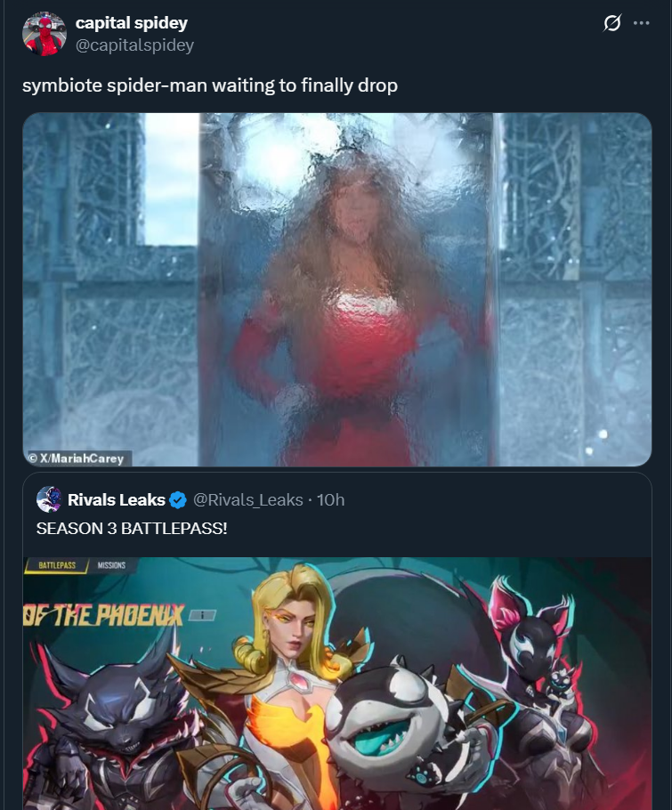Open the 10h timestamp link
This screenshot has height=810, width=672.
pos(330,500)
